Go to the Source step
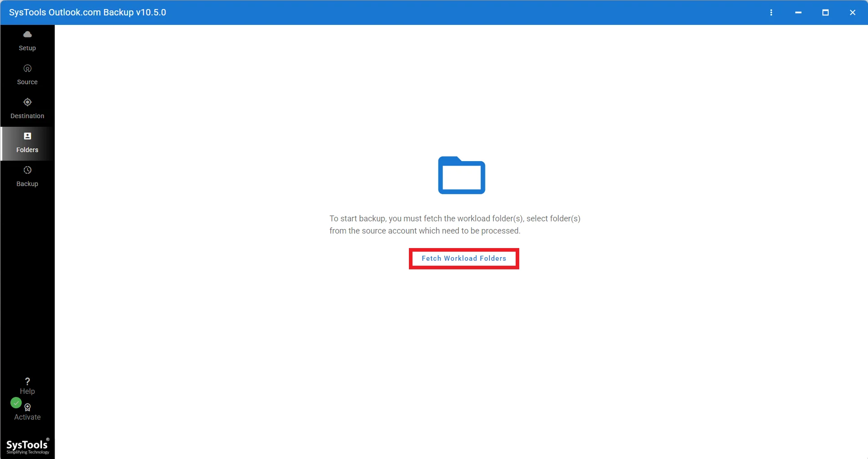The image size is (868, 459). point(27,75)
